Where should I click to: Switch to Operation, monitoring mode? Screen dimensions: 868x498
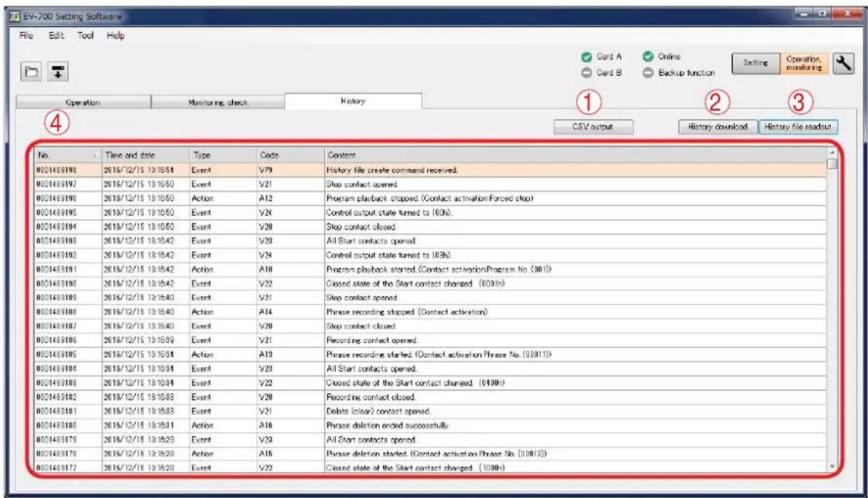click(804, 63)
